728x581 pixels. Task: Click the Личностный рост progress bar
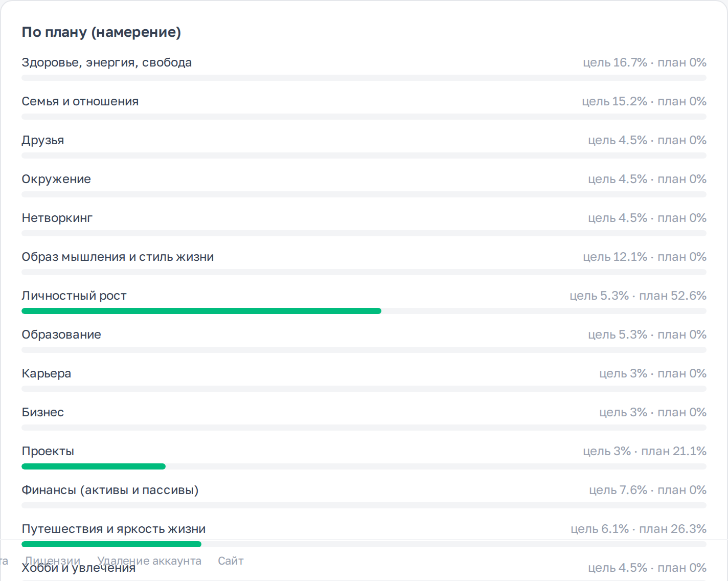click(364, 311)
